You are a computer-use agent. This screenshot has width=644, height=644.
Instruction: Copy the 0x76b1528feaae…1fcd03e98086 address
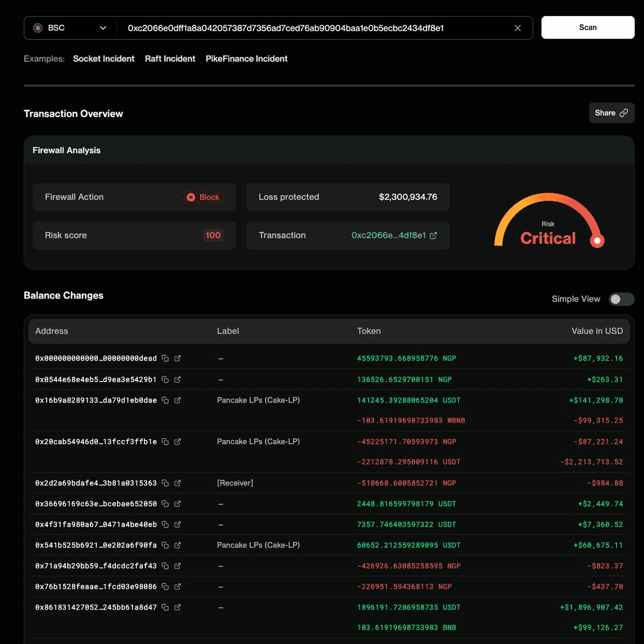click(165, 587)
